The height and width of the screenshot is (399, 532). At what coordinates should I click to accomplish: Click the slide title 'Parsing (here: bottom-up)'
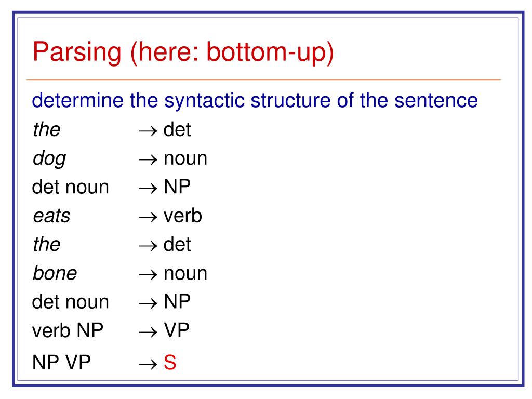point(183,52)
